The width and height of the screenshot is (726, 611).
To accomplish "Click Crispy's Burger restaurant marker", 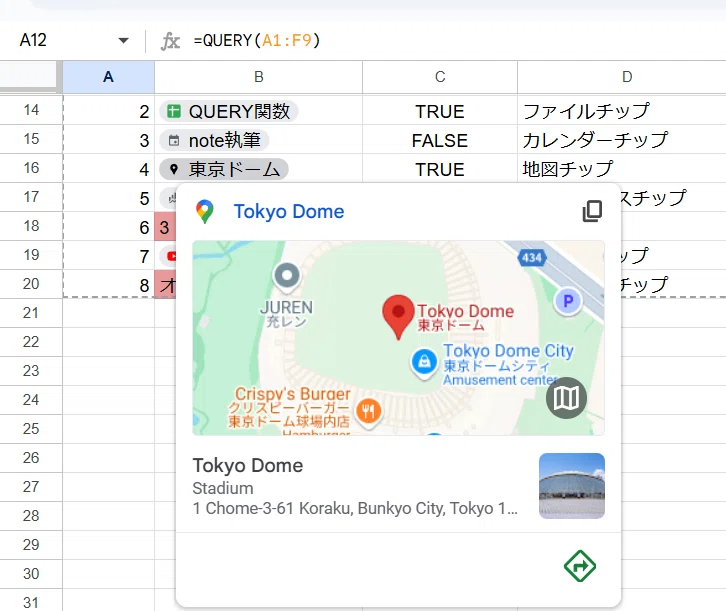I will pos(369,411).
